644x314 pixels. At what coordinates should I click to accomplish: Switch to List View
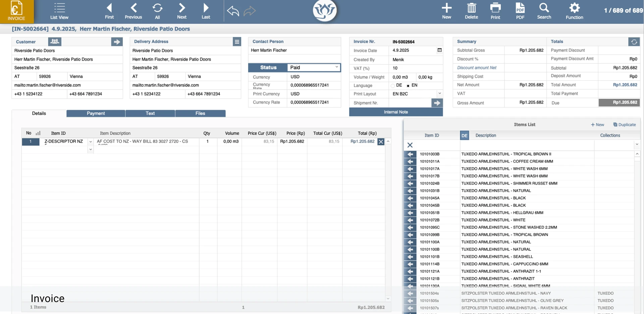(59, 11)
